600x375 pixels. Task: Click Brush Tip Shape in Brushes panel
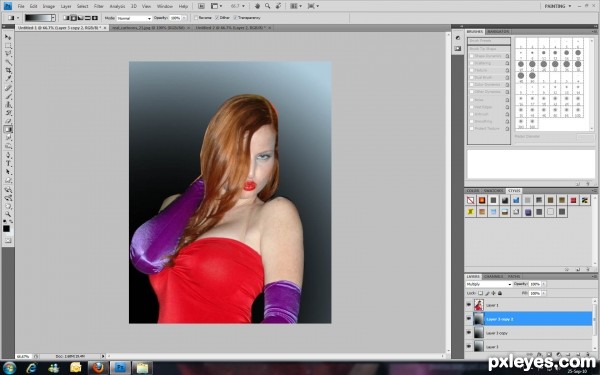(x=489, y=49)
